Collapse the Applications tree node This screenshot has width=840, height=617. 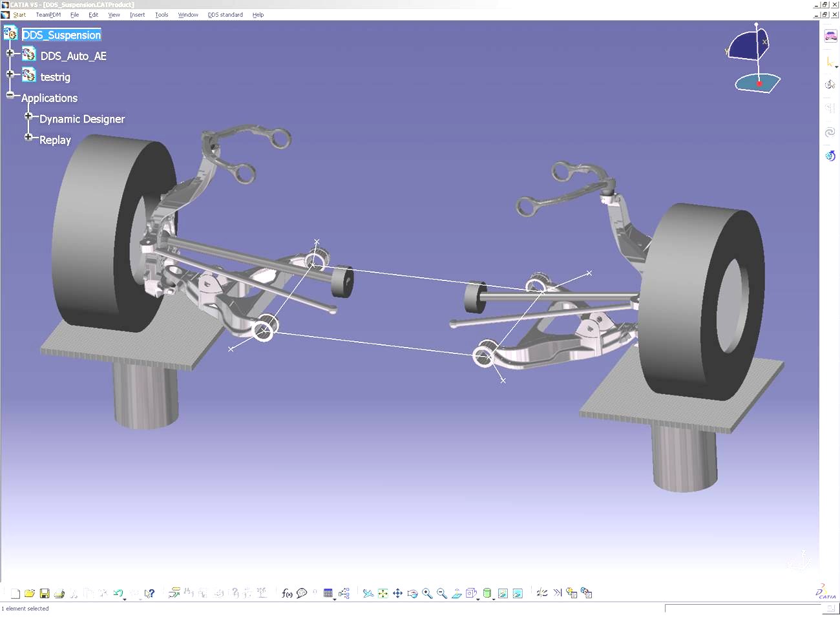coord(10,95)
